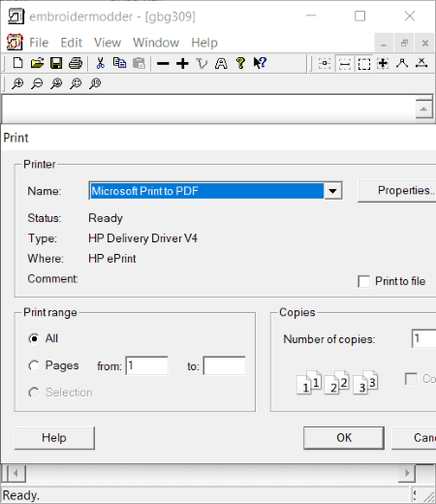Screen dimensions: 436x504
Task: Open the File menu
Action: click(x=39, y=43)
